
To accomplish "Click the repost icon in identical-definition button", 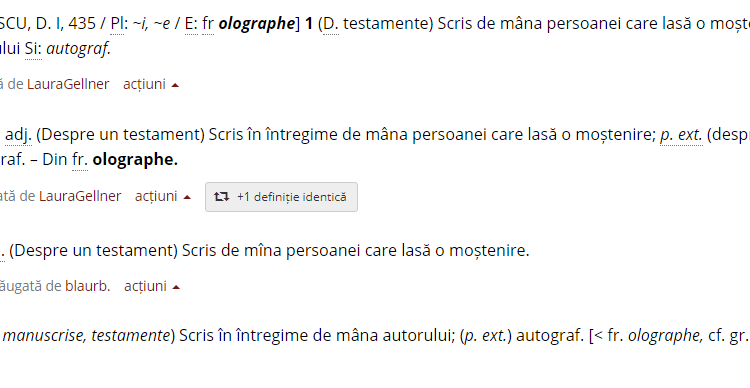I will tap(221, 197).
